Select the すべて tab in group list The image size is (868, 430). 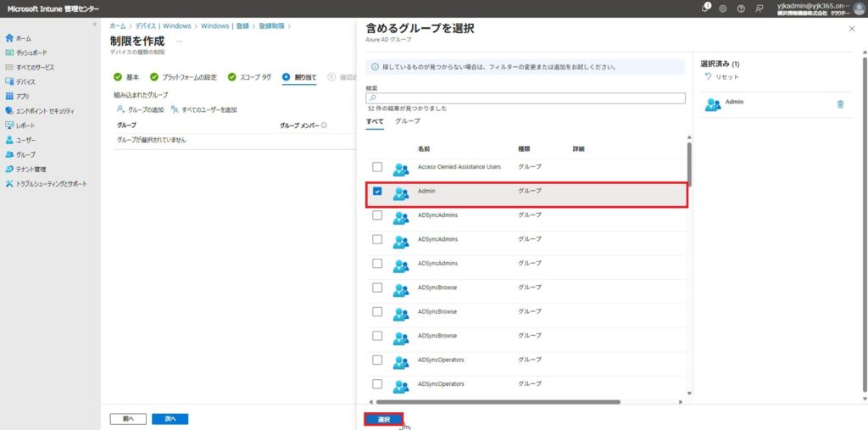(375, 122)
